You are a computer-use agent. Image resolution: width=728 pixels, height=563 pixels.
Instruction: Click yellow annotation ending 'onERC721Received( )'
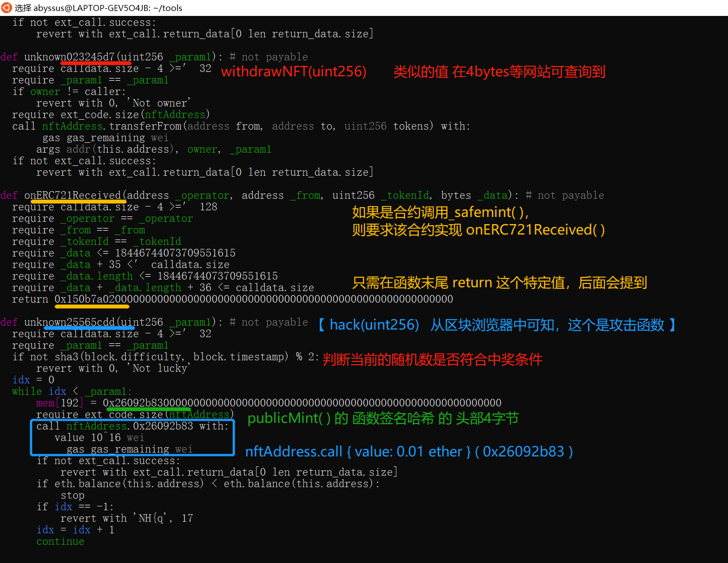479,230
